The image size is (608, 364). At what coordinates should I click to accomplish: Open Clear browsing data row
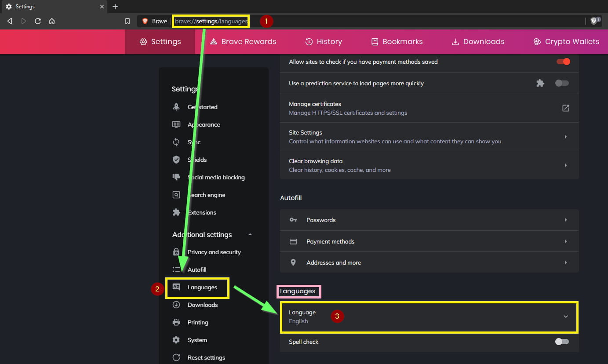429,165
